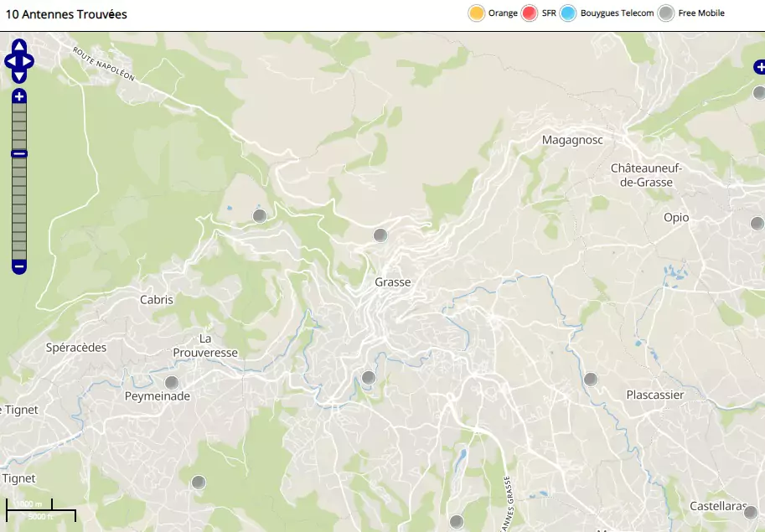Click the zoom slider handle
Viewport: 765px width, 532px height.
[x=19, y=153]
